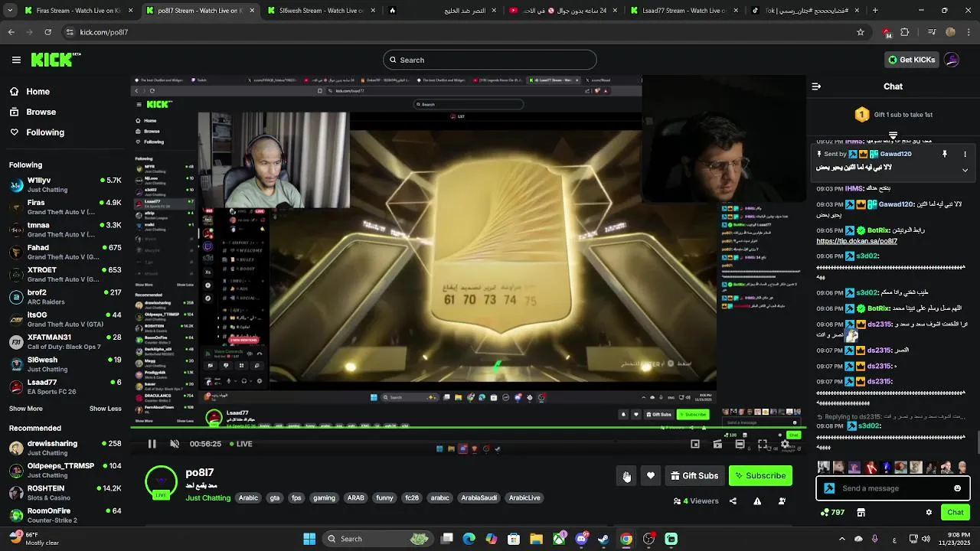Open the po8l7 channel avatar
Screen dimensions: 980x551
coord(161,481)
